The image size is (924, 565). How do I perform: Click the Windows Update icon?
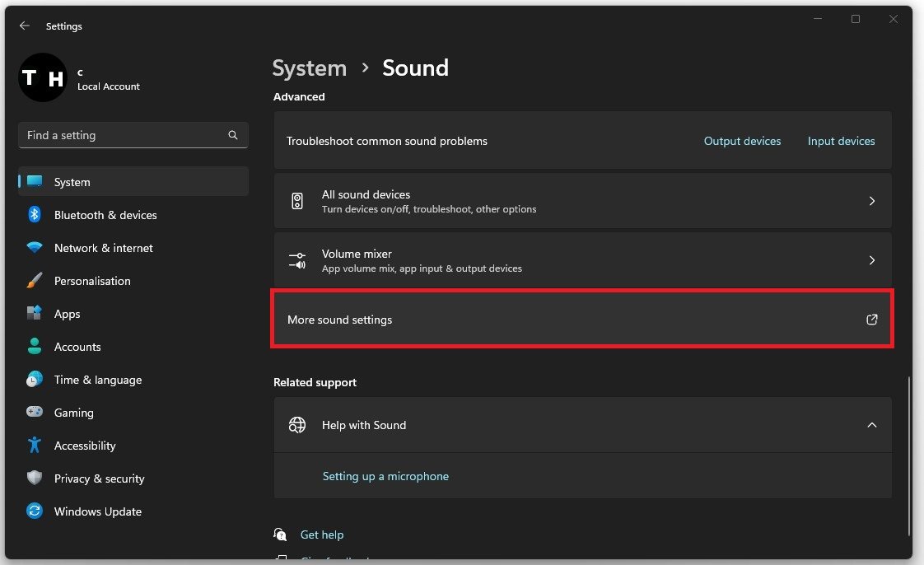pos(35,511)
